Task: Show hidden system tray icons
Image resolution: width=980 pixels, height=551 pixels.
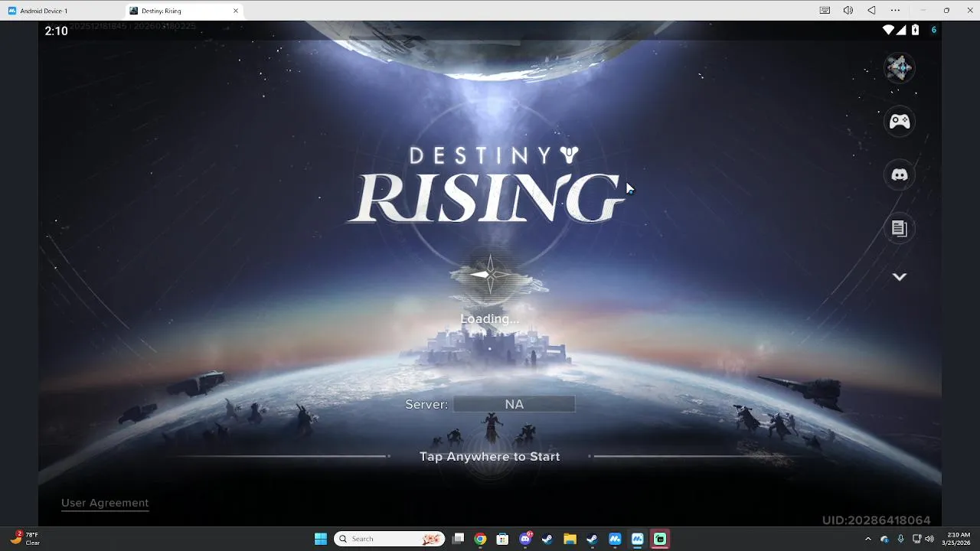Action: click(x=867, y=539)
